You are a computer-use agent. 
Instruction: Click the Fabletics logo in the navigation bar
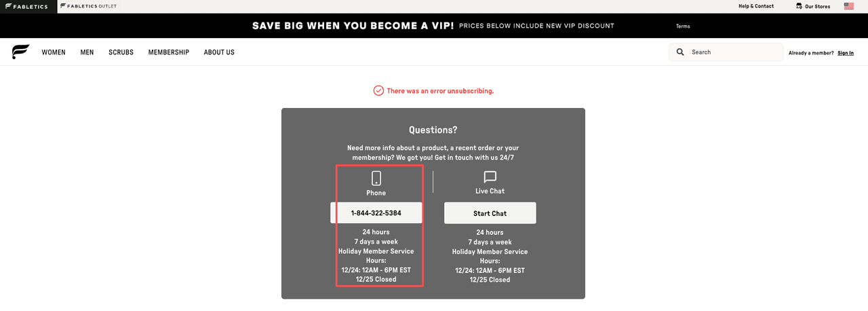click(20, 52)
